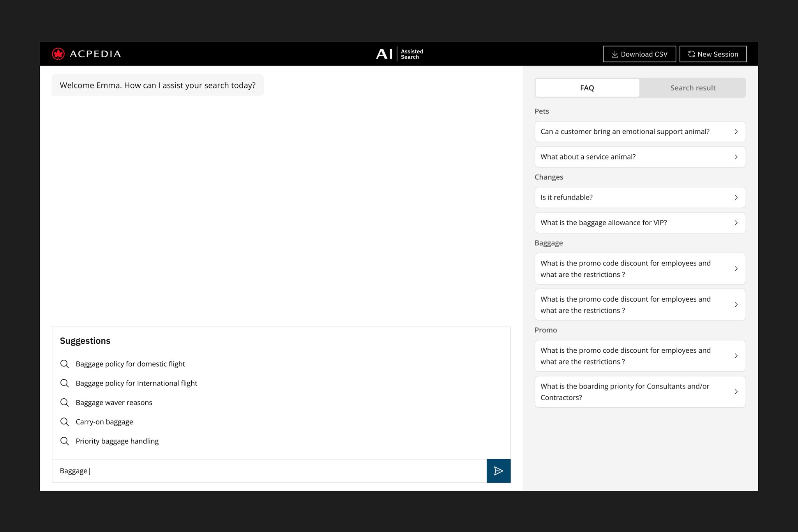Expand chevron for Consultants boarding priority question

pos(736,392)
